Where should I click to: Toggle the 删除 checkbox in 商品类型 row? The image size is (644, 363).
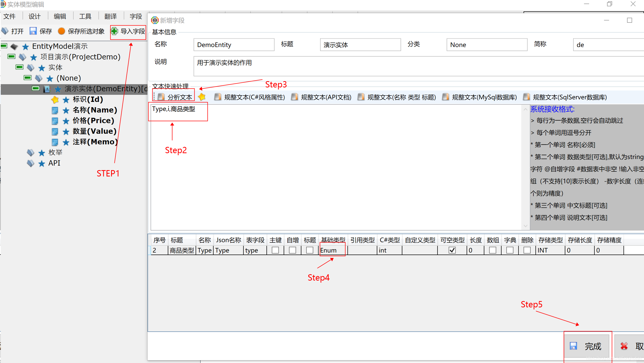click(x=527, y=250)
